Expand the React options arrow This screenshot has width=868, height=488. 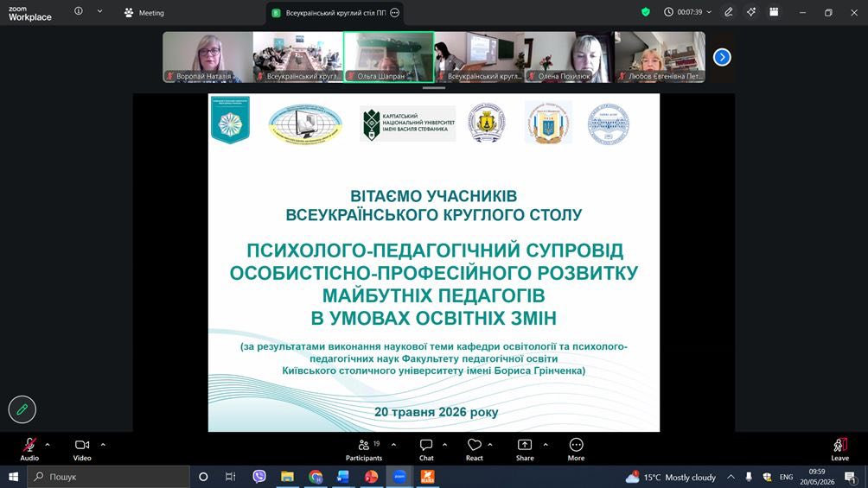click(490, 444)
